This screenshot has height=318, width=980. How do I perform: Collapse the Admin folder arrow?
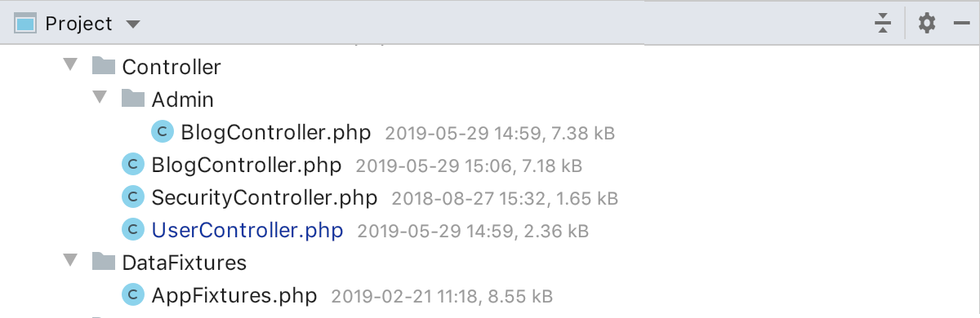point(100,98)
